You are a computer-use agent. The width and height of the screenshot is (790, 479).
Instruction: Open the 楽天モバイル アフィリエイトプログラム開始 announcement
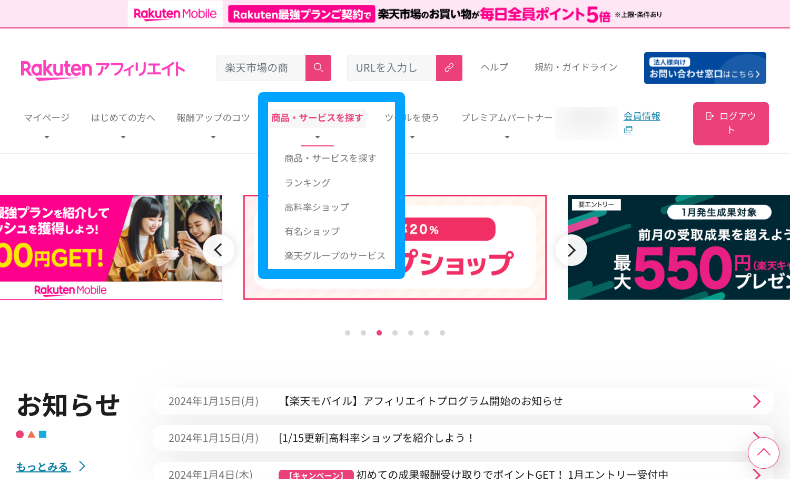[421, 401]
